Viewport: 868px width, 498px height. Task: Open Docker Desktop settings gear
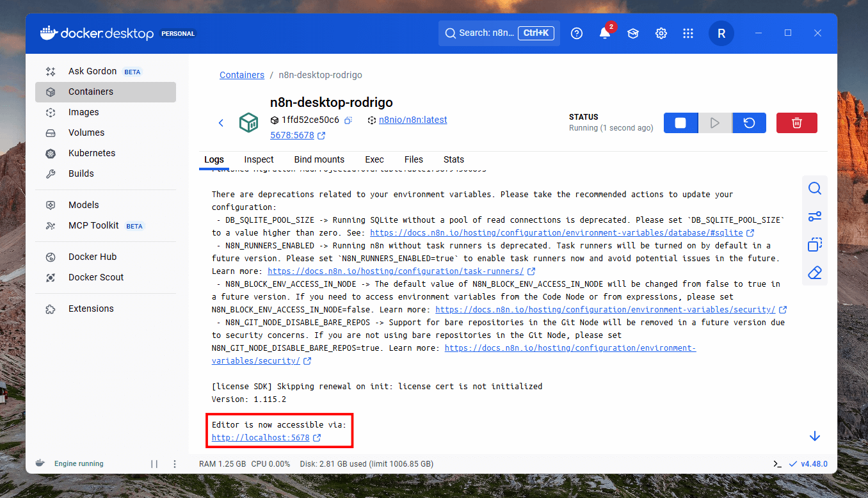661,33
